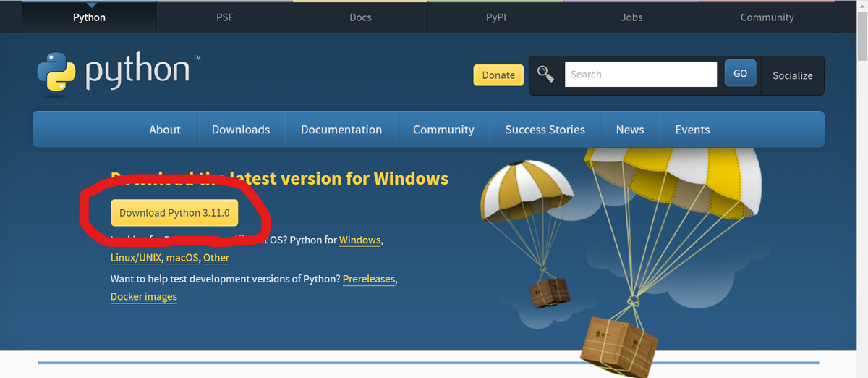
Task: Follow the Other platforms link
Action: [x=216, y=258]
